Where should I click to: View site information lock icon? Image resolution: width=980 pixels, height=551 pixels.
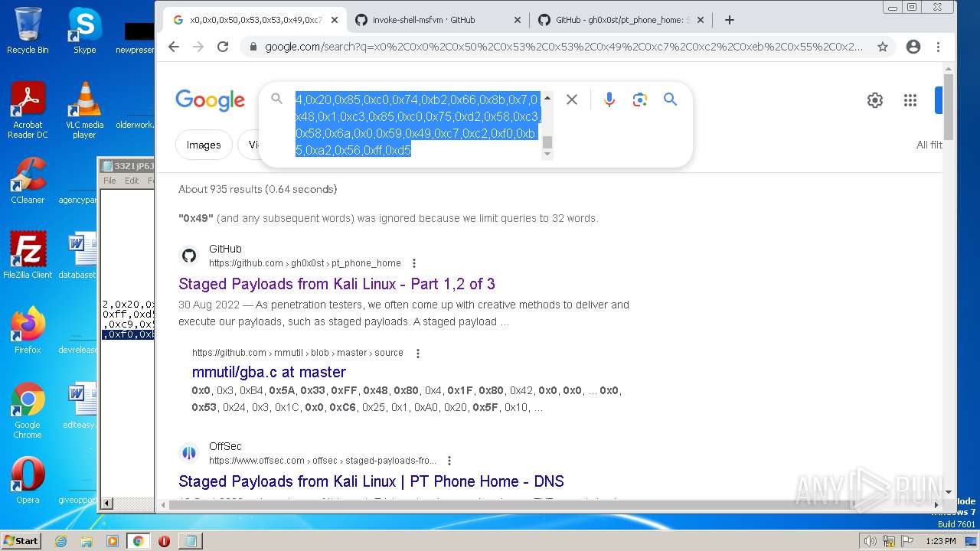point(253,47)
